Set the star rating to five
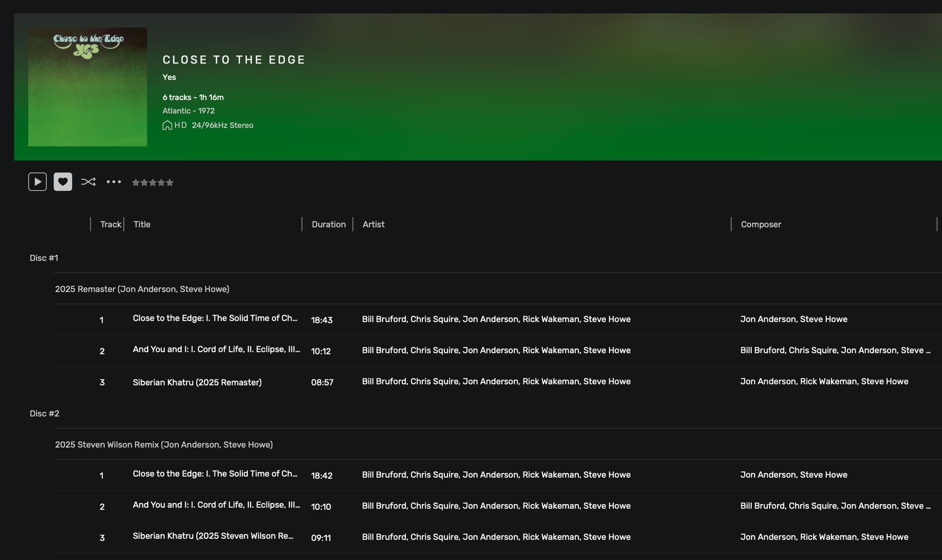 click(169, 182)
